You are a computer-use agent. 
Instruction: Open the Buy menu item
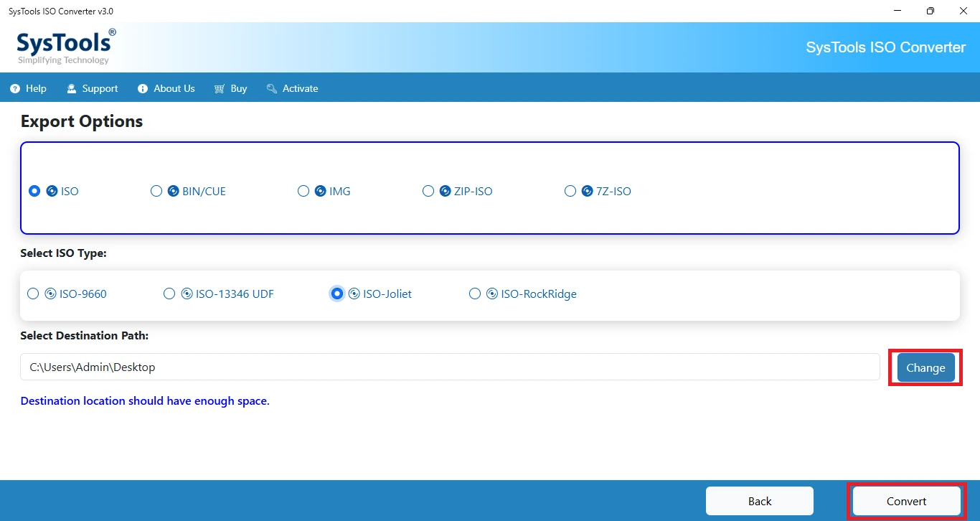pyautogui.click(x=230, y=89)
